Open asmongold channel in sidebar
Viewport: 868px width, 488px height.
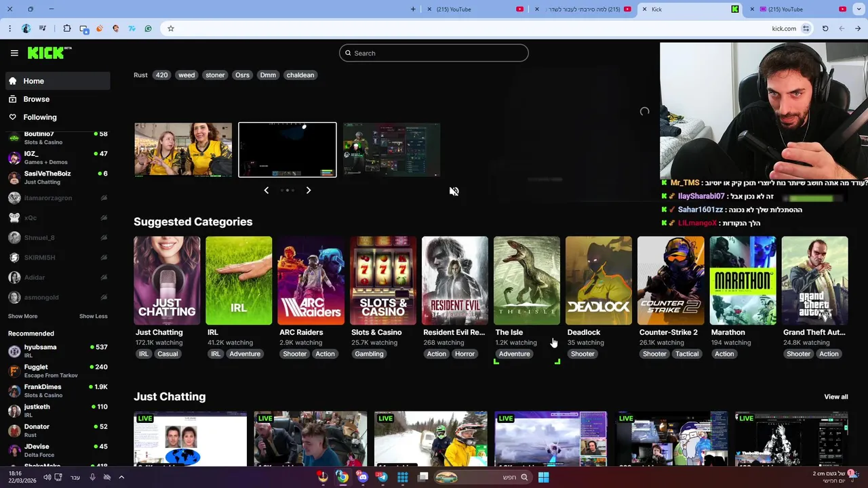(x=58, y=297)
